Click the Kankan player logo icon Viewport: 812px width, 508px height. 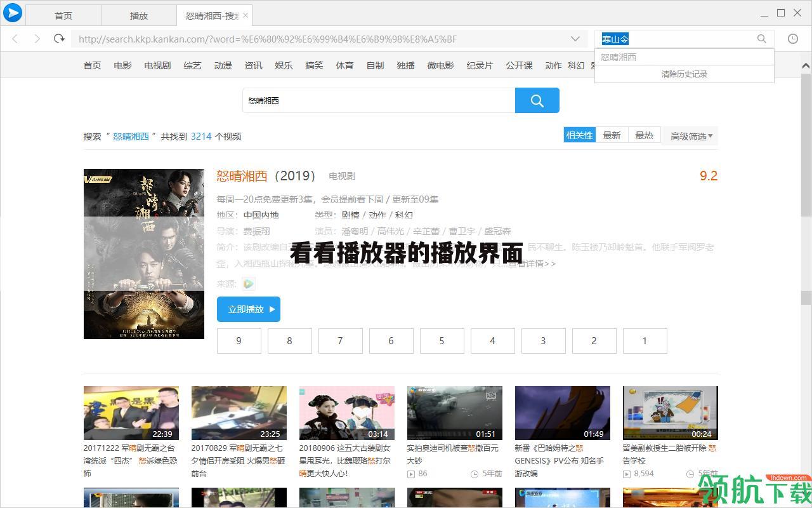click(13, 13)
